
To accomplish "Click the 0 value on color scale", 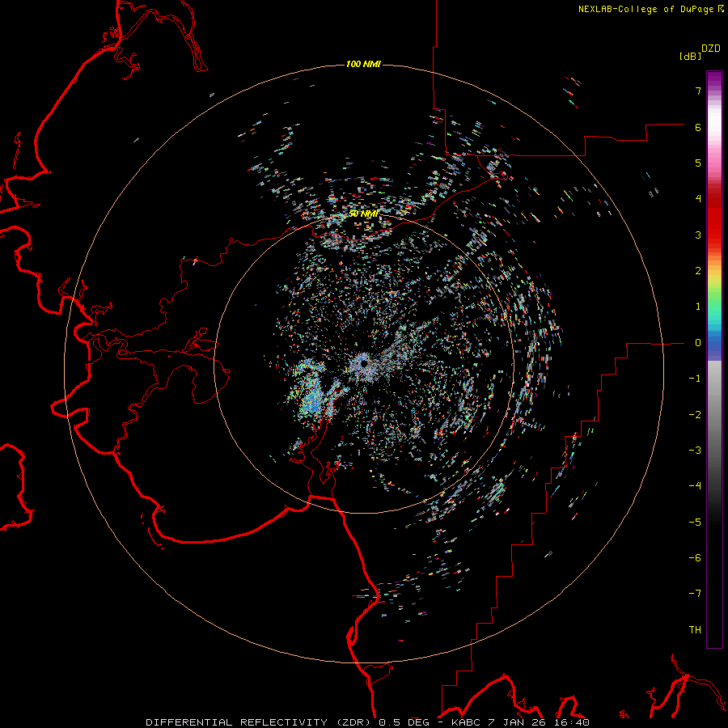I will [698, 343].
